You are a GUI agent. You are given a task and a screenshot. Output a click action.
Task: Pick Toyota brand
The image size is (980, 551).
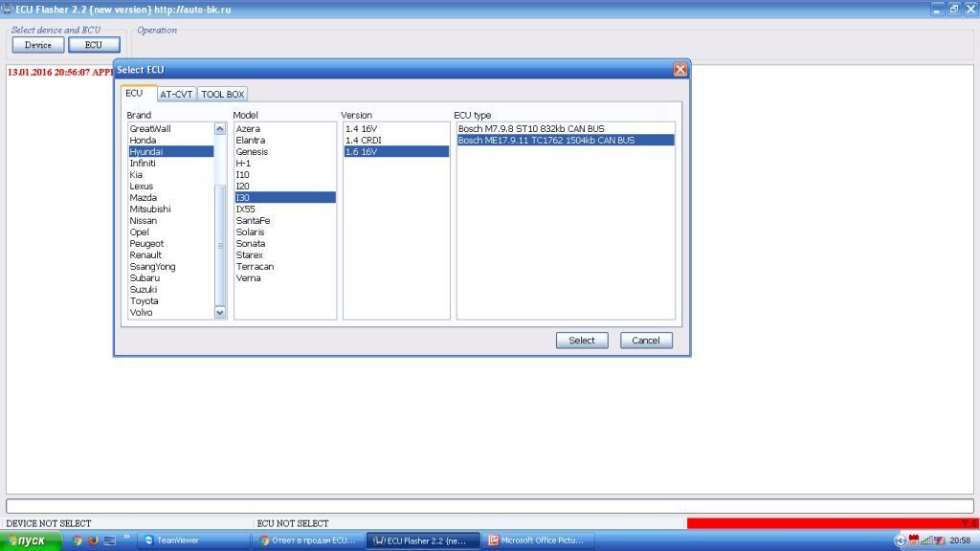pyautogui.click(x=170, y=301)
